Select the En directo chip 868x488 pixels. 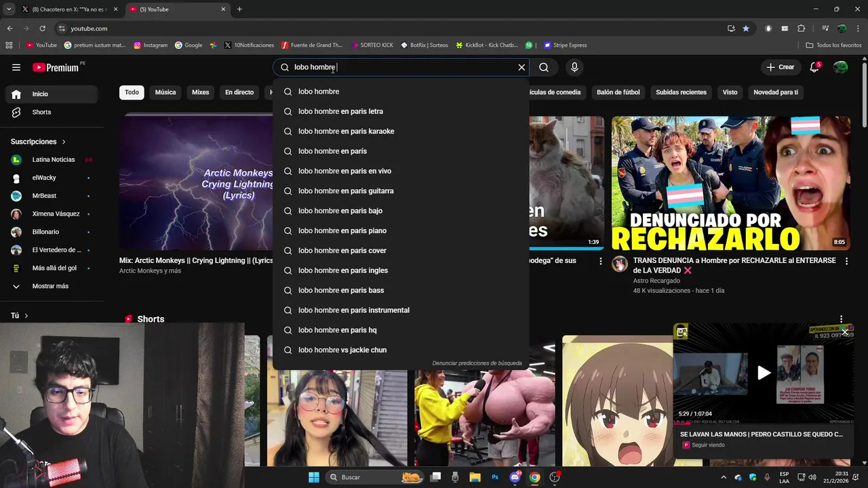[x=239, y=92]
